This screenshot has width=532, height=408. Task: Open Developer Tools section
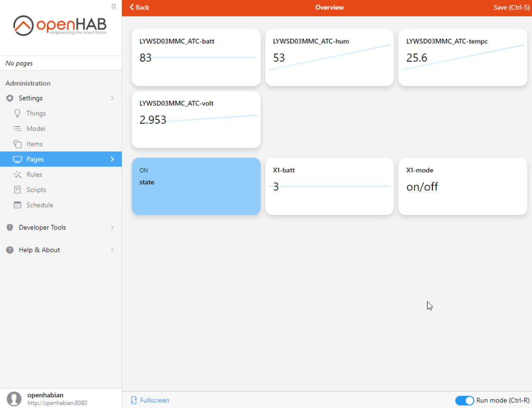tap(42, 227)
